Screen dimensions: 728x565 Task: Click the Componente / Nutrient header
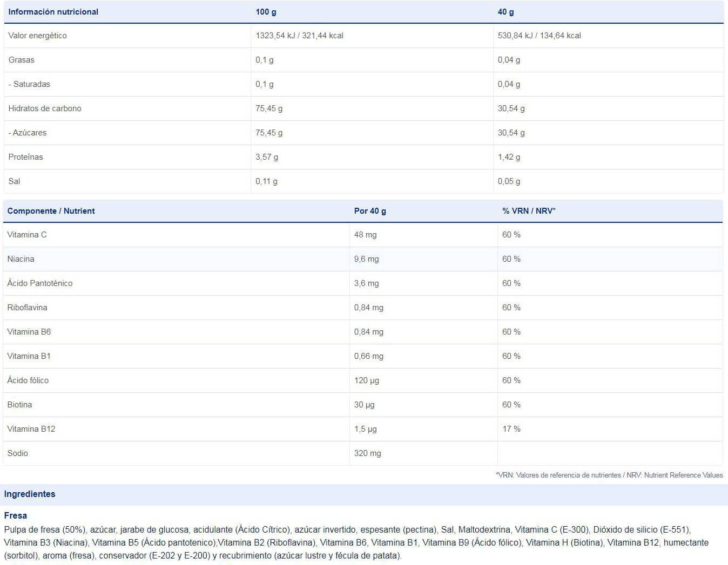click(51, 211)
